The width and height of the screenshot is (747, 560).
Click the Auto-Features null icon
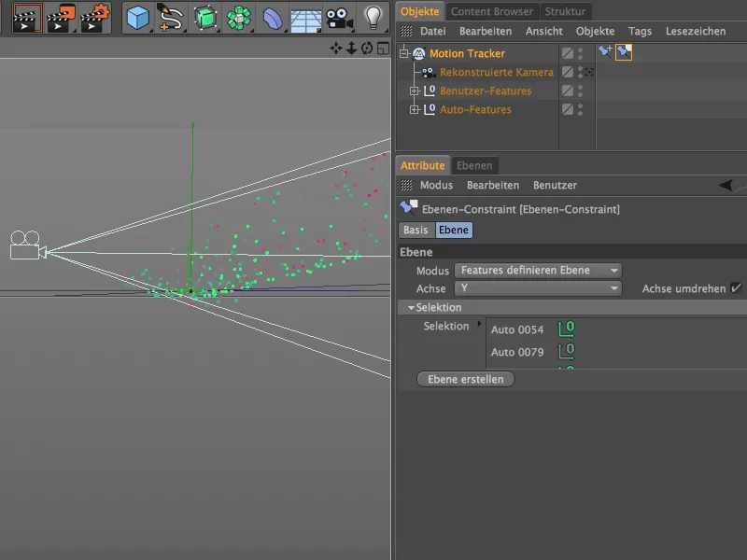430,109
